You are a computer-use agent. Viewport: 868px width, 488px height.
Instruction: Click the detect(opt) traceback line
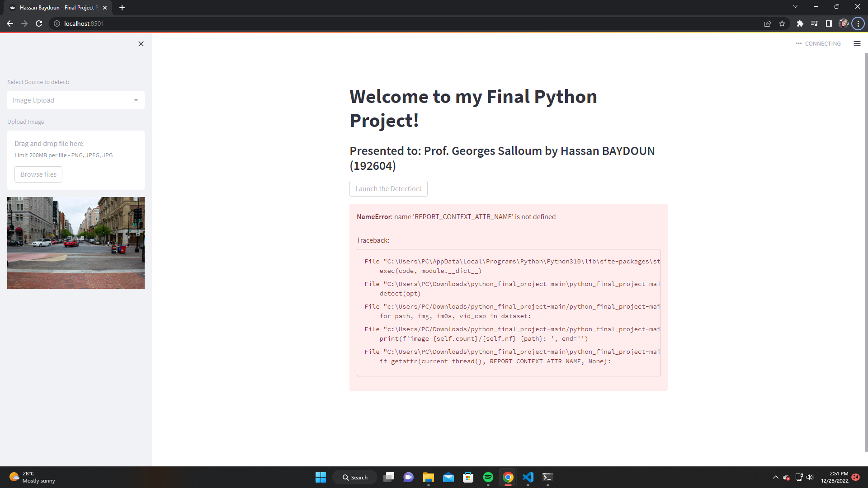coord(400,294)
